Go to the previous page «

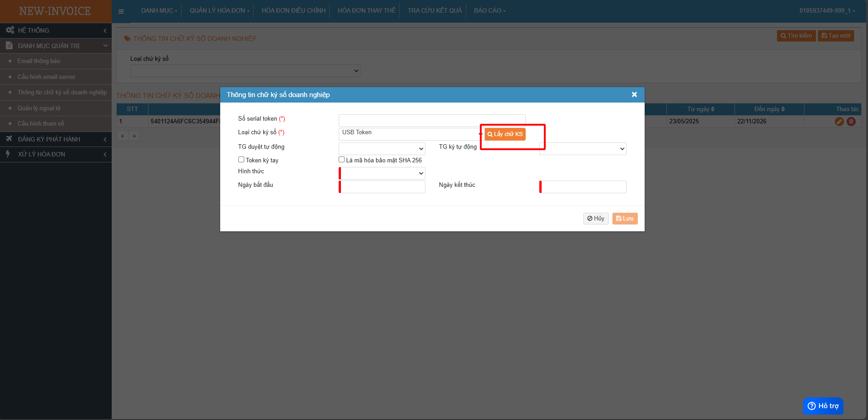(x=122, y=136)
